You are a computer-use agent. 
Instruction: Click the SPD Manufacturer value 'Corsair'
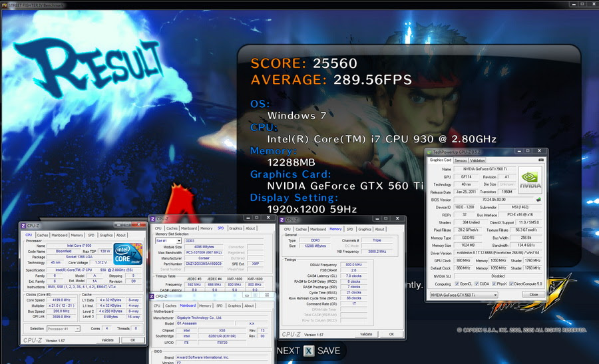204,258
